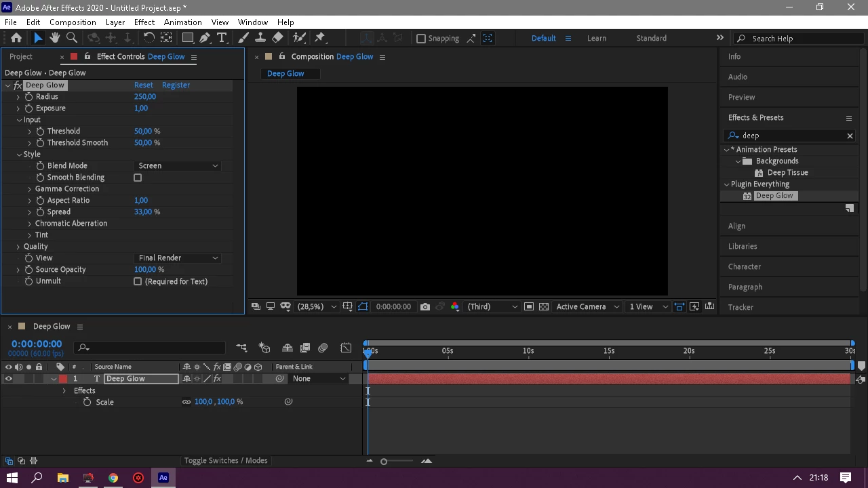The image size is (868, 488).
Task: Open Composition Mini-Flowchart in timeline
Action: [241, 348]
